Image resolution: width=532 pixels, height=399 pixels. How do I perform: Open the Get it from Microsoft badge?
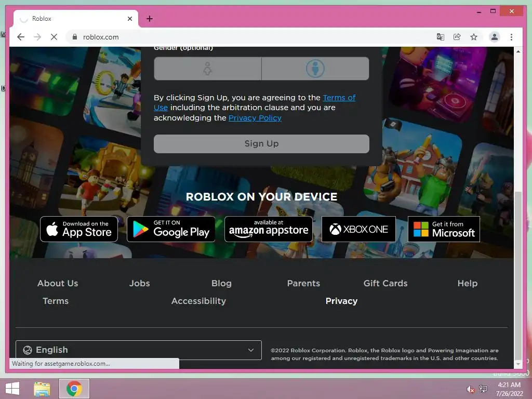[444, 229]
